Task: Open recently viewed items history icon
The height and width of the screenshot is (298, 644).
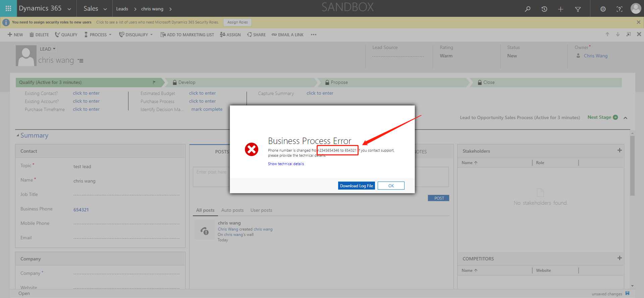Action: [x=544, y=9]
